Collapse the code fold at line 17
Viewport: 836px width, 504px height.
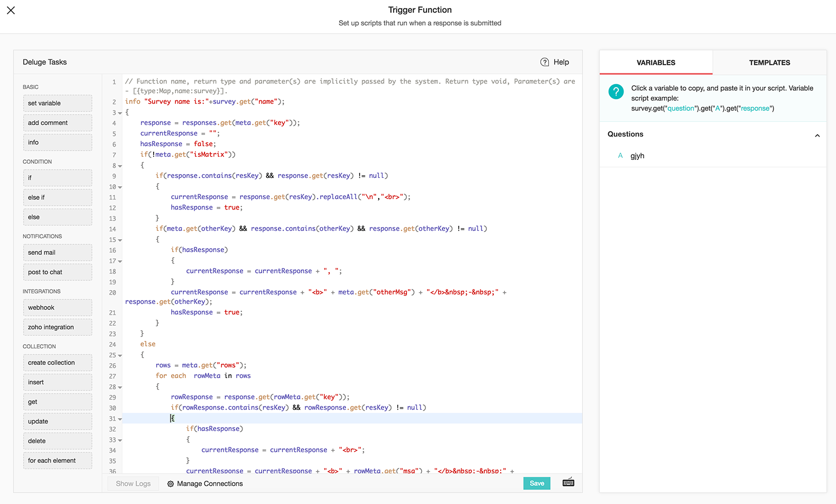(120, 262)
